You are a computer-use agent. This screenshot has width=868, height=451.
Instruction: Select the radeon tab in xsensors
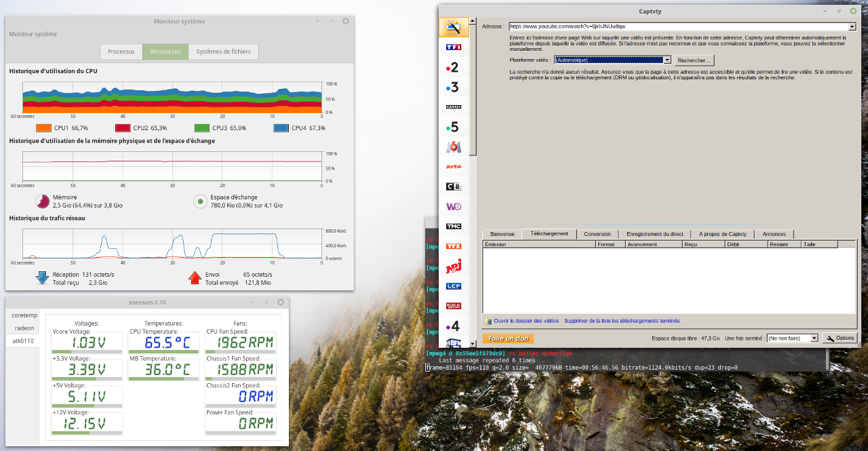click(24, 328)
